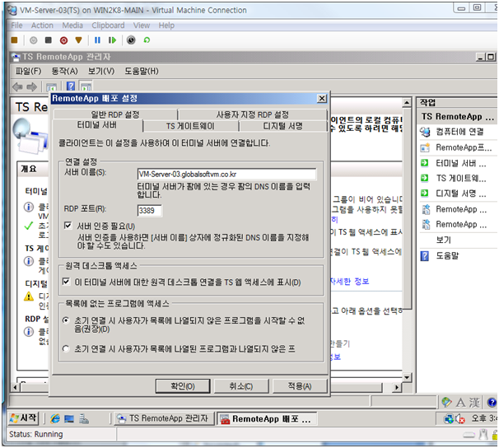Click the Server Manager quick launch icon
This screenshot has height=448, width=499.
[x=84, y=418]
